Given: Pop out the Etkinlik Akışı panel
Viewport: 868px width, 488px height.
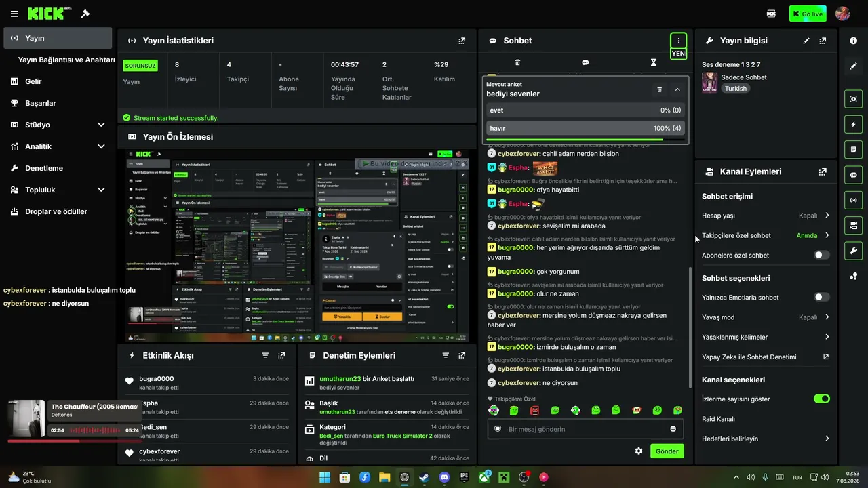Looking at the screenshot, I should click(x=281, y=355).
